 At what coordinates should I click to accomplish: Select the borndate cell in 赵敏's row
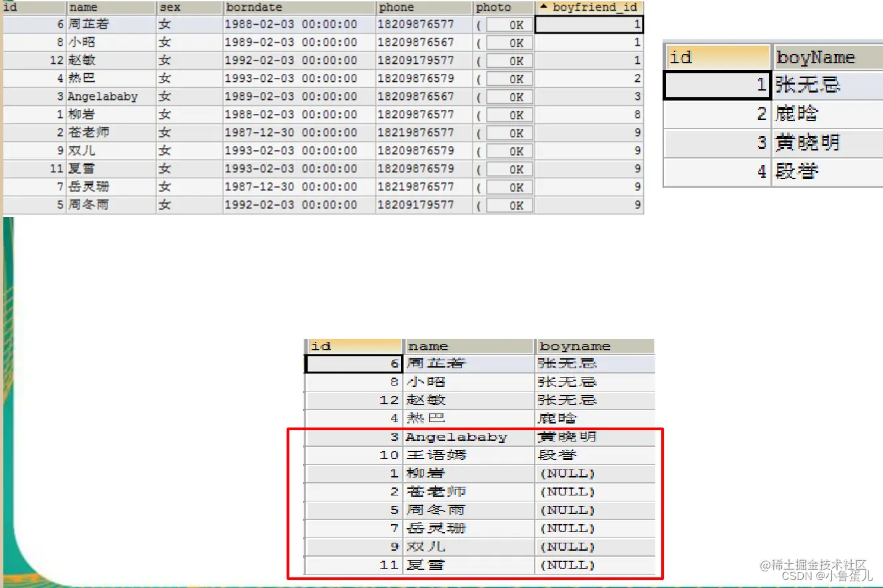click(299, 61)
